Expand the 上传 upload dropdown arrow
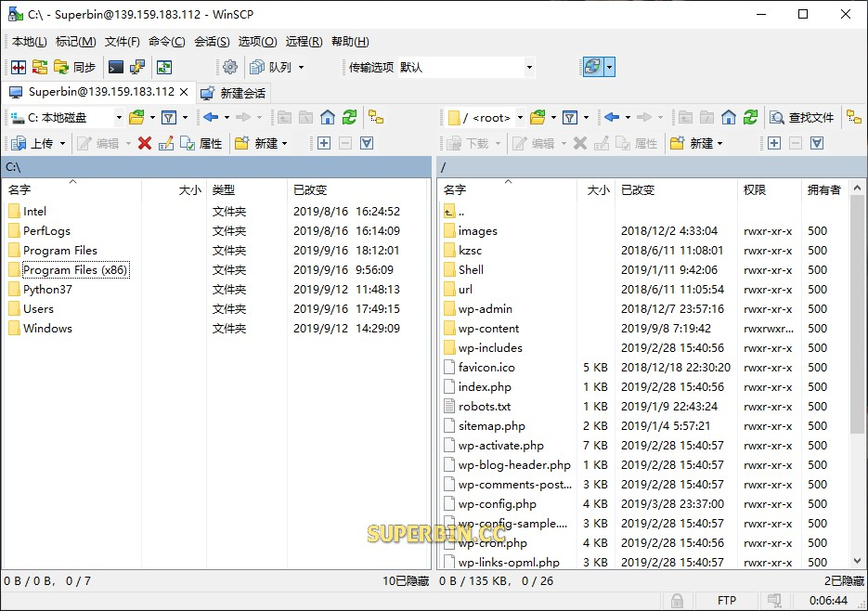This screenshot has height=611, width=868. pyautogui.click(x=62, y=144)
